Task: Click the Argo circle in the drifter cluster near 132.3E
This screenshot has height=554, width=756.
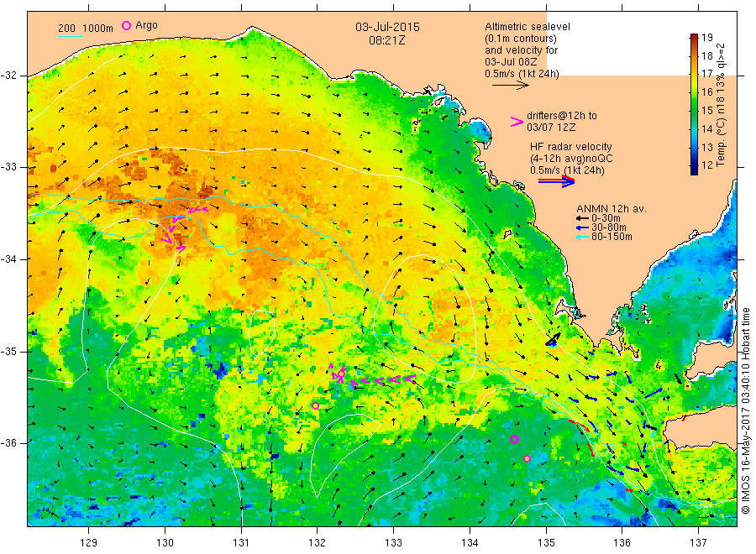Action: pos(341,374)
